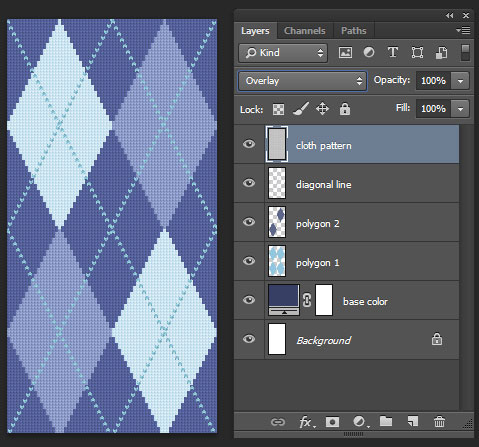The image size is (479, 447).
Task: Close the Layers panel
Action: (x=466, y=16)
